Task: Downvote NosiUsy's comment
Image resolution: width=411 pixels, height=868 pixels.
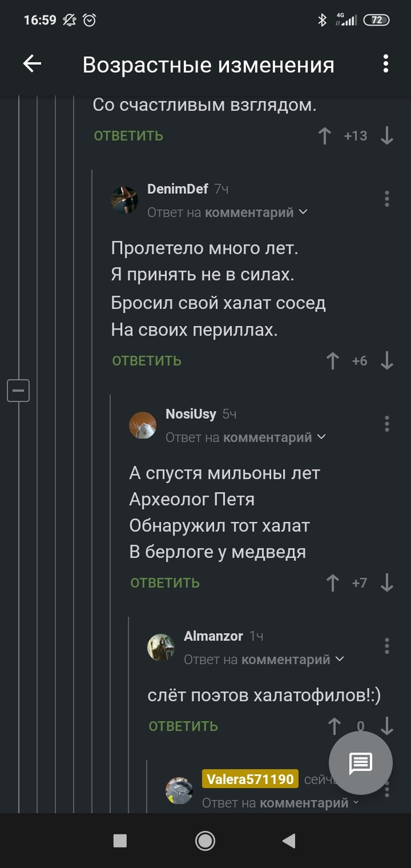Action: point(386,583)
